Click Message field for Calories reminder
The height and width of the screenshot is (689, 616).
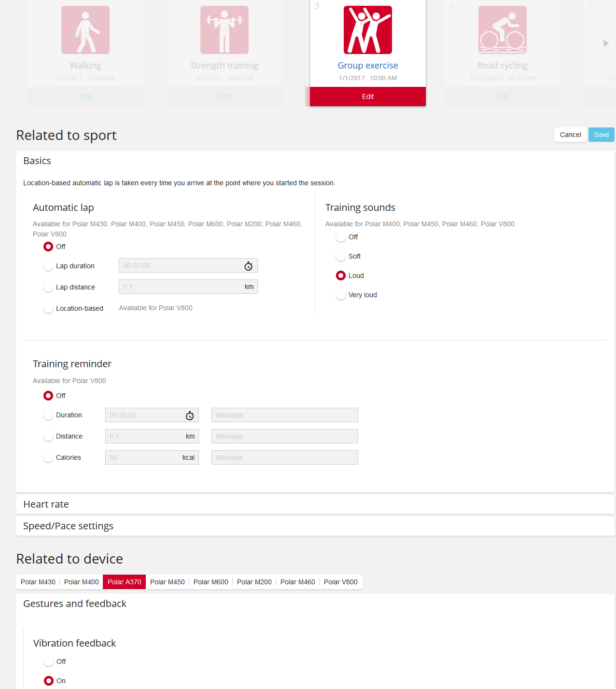tap(285, 457)
